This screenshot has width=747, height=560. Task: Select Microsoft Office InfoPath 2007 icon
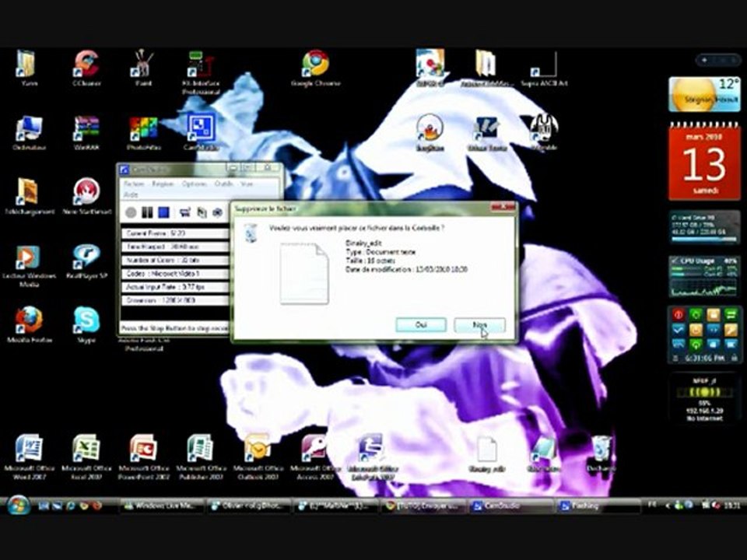(x=372, y=457)
